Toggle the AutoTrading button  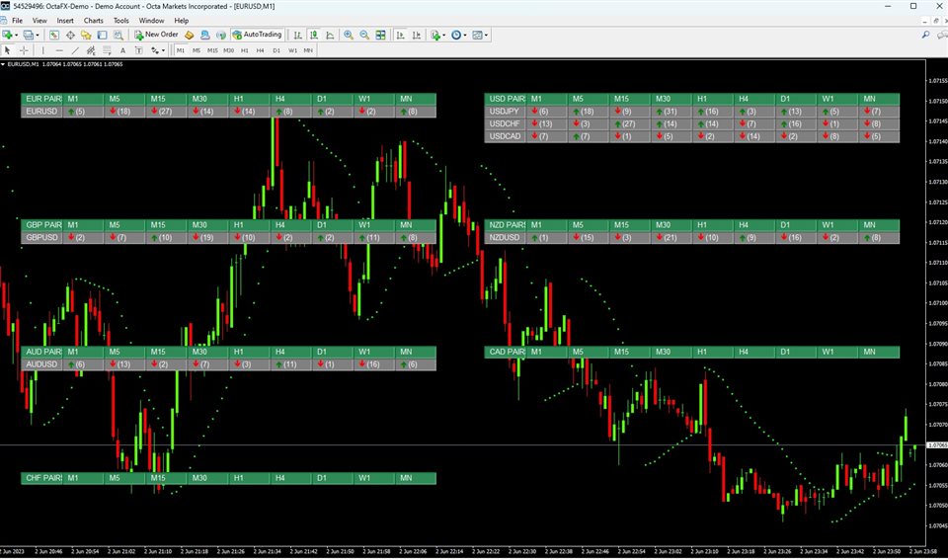tap(257, 36)
